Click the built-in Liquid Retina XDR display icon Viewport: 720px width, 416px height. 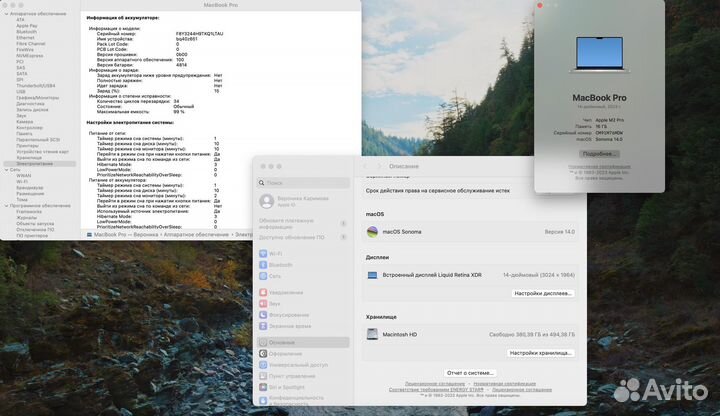pos(372,275)
